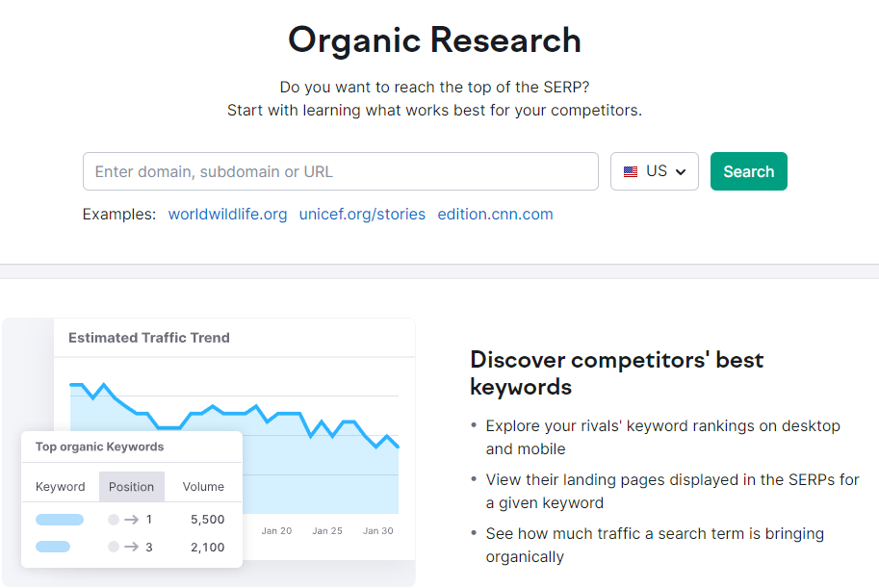Select the second blue keyword pill

pyautogui.click(x=53, y=548)
